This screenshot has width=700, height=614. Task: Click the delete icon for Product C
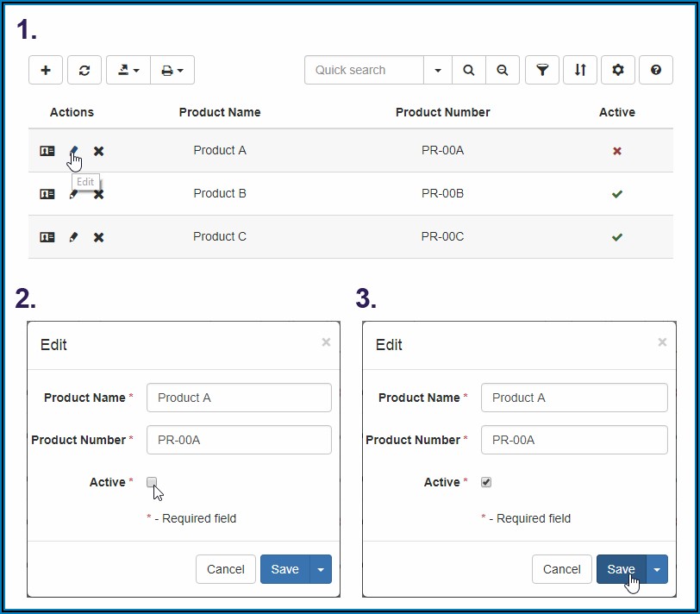(x=98, y=237)
